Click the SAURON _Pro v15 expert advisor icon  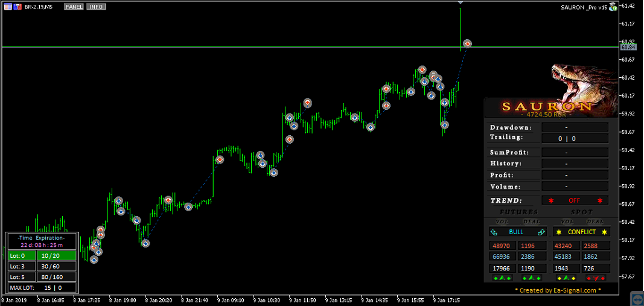(x=613, y=7)
